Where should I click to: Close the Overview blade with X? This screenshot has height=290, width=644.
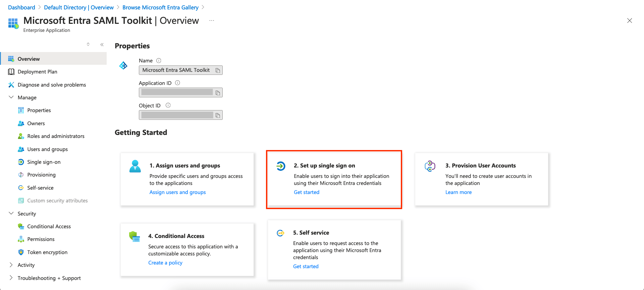(630, 20)
